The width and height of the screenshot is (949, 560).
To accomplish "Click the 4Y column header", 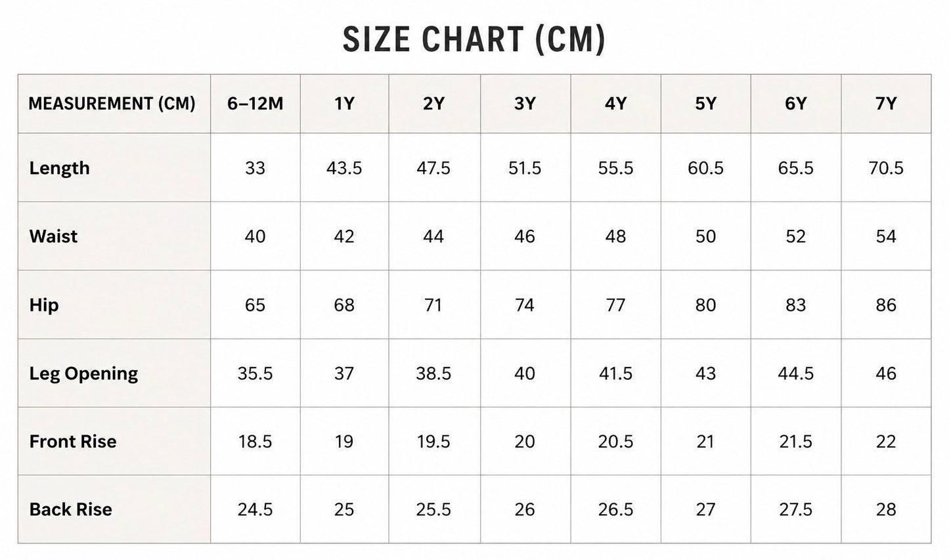I will (616, 104).
